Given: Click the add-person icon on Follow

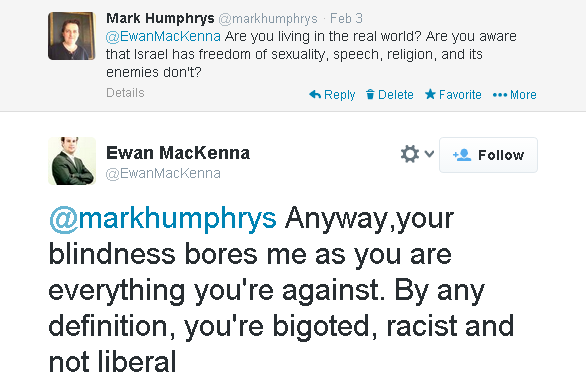Looking at the screenshot, I should coord(462,155).
